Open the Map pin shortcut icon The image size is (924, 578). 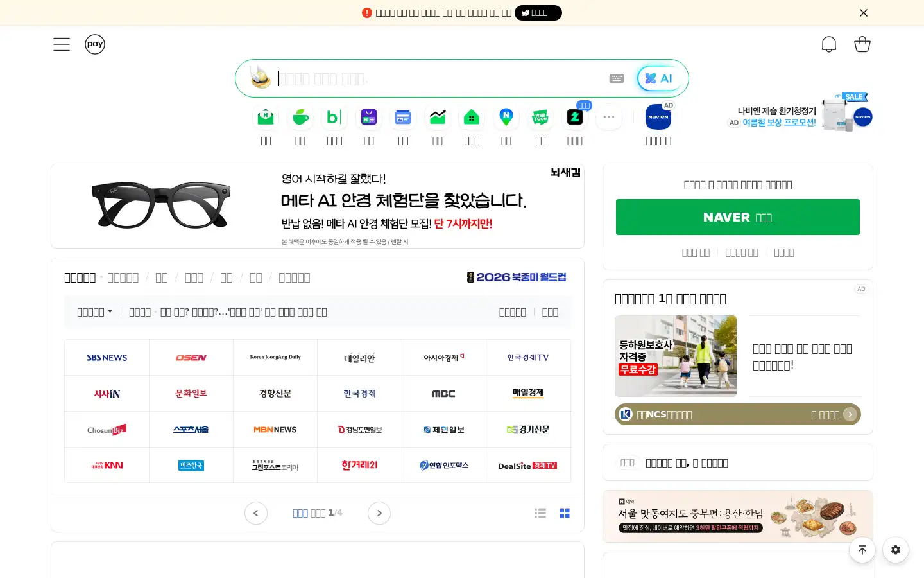coord(506,117)
